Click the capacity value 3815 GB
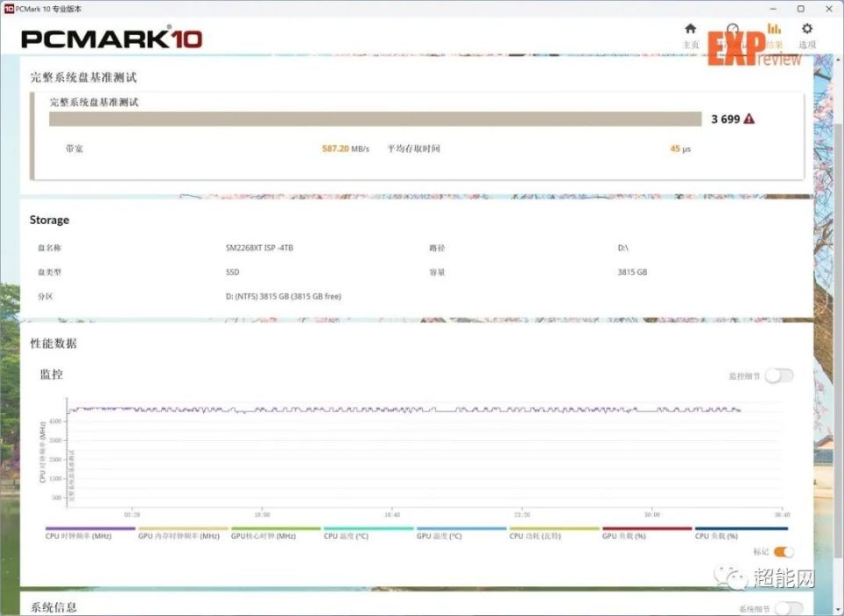Image resolution: width=844 pixels, height=616 pixels. [632, 272]
